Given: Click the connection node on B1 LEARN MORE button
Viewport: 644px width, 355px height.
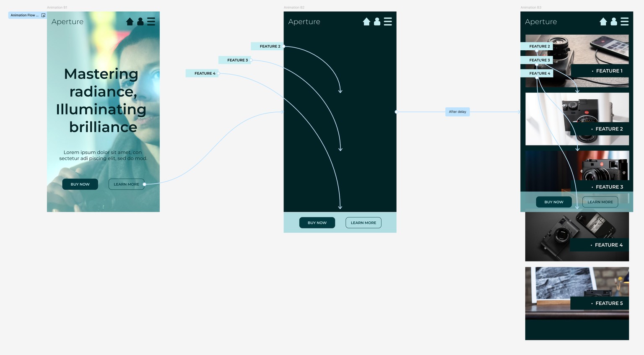Looking at the screenshot, I should coord(144,184).
